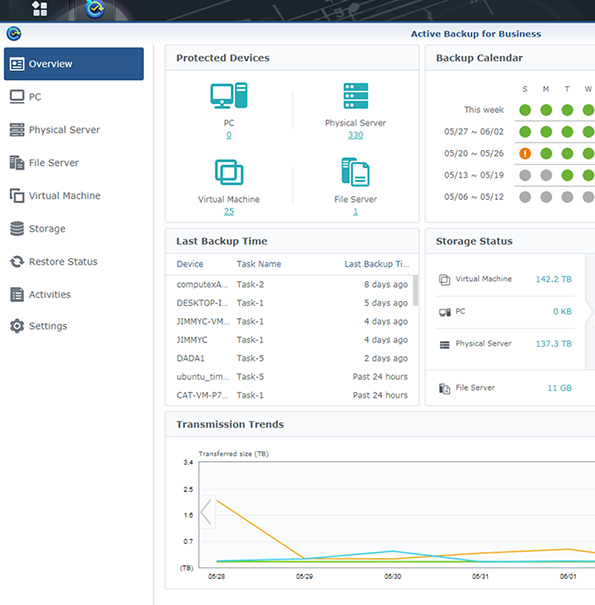This screenshot has height=605, width=595.
Task: Click the orange warning icon for 05/20 ~ 05/26
Action: pyautogui.click(x=525, y=154)
